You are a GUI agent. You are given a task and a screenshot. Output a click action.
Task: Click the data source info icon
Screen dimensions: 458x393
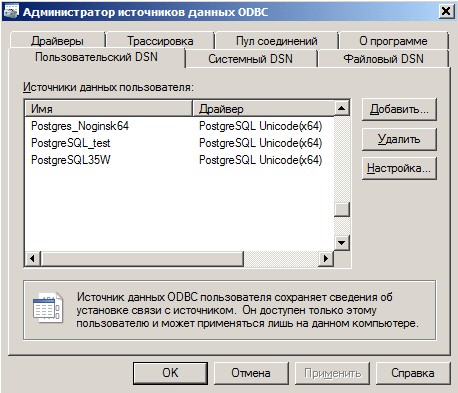tap(48, 308)
